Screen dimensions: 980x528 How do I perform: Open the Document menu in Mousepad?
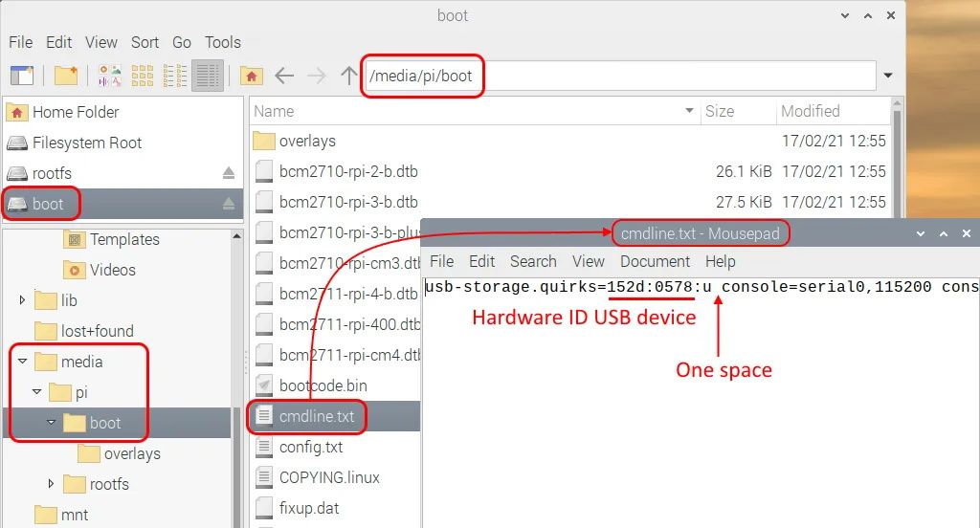[655, 261]
